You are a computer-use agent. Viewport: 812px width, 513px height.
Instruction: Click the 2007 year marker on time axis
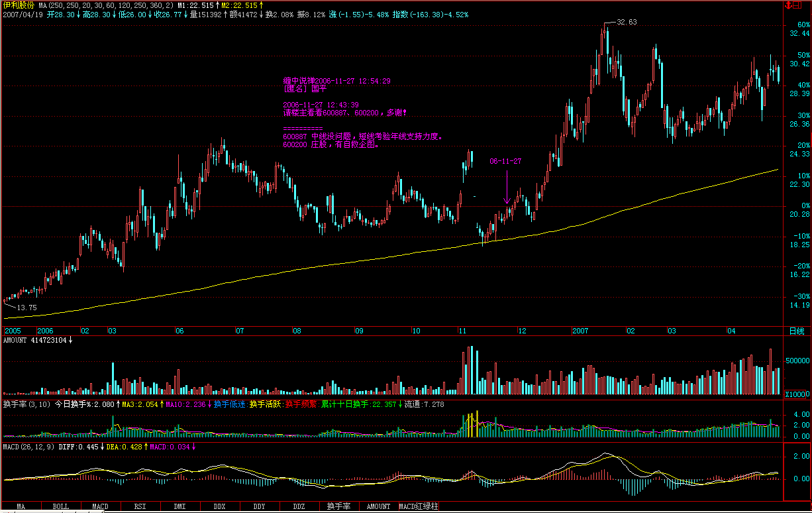[x=580, y=330]
